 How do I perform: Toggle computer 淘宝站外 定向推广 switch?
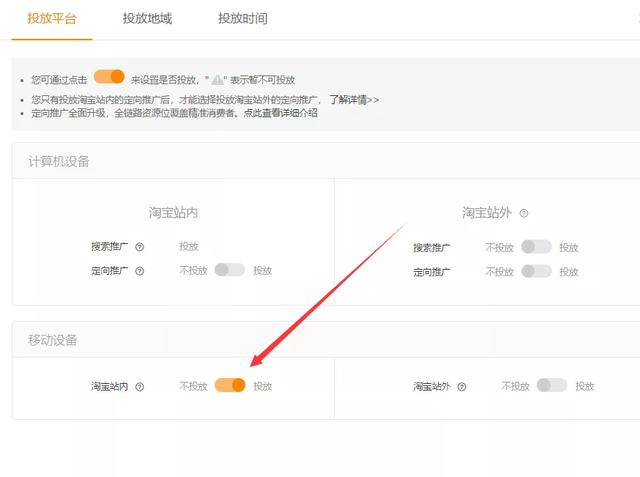tap(536, 271)
